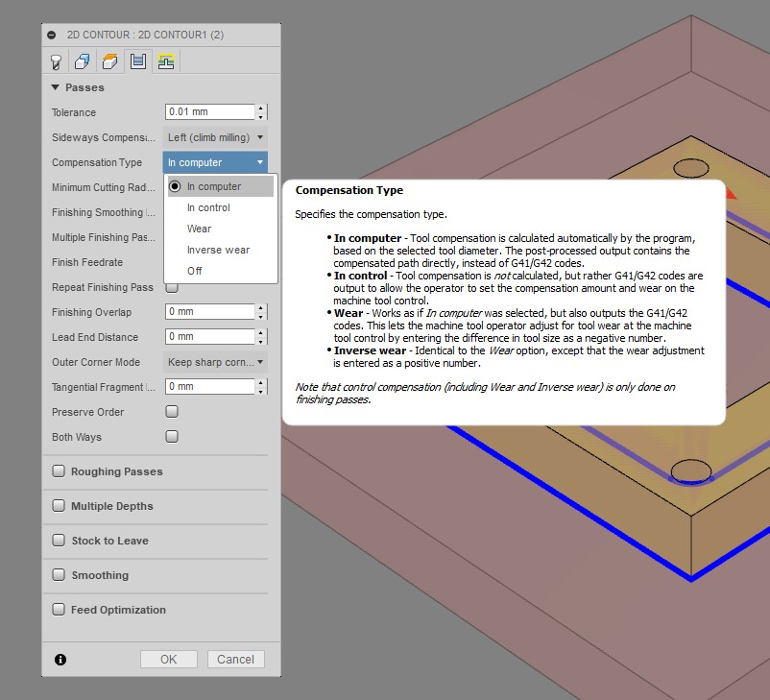
Task: Toggle the Both Ways checkbox
Action: tap(172, 437)
